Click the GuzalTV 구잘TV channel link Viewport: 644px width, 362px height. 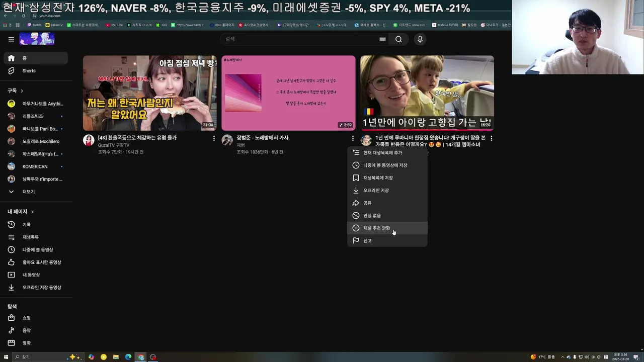(114, 145)
